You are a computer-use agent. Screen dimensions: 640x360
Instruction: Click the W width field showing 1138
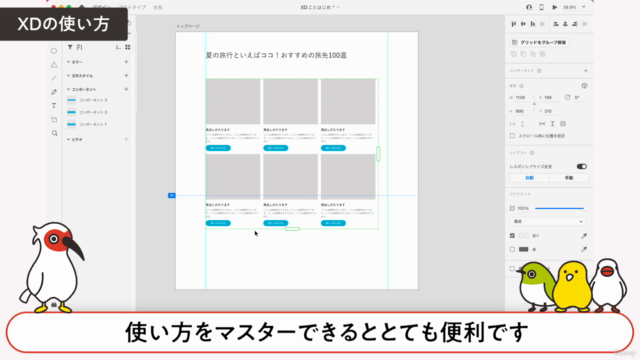pos(522,98)
